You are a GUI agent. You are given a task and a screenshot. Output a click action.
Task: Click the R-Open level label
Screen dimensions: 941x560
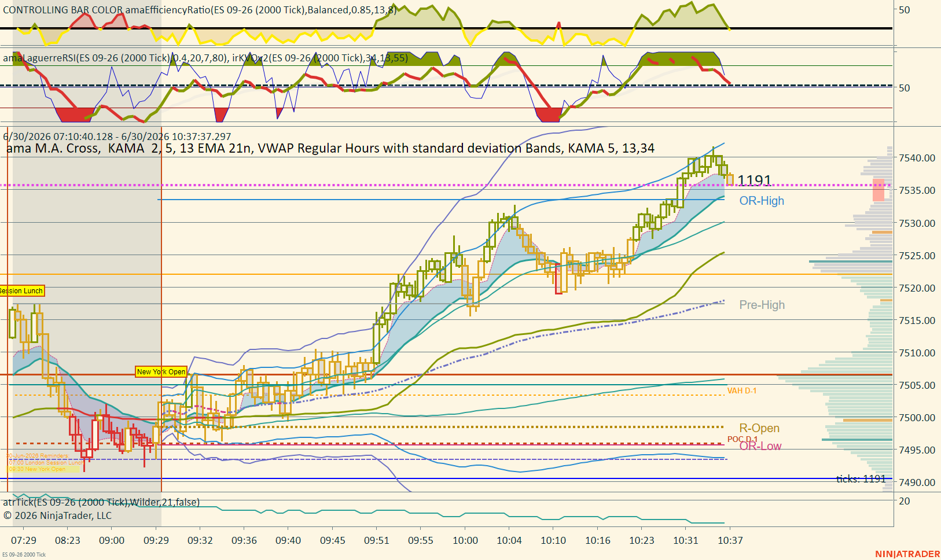[x=759, y=428]
